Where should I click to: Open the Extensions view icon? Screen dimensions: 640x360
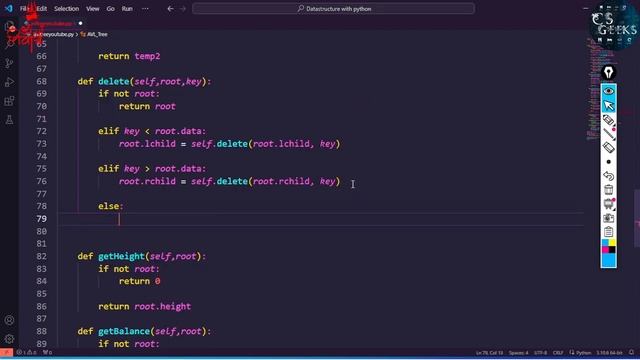pyautogui.click(x=9, y=101)
